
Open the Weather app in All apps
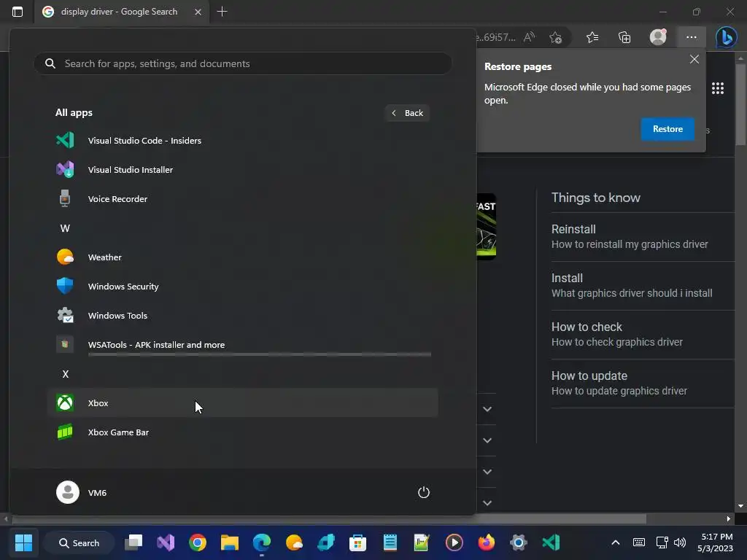click(x=242, y=257)
